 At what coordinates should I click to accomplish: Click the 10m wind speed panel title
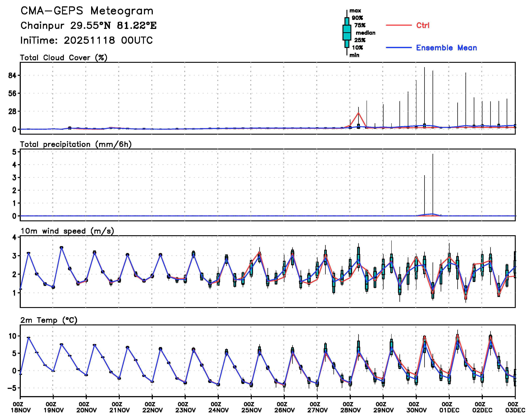click(67, 231)
